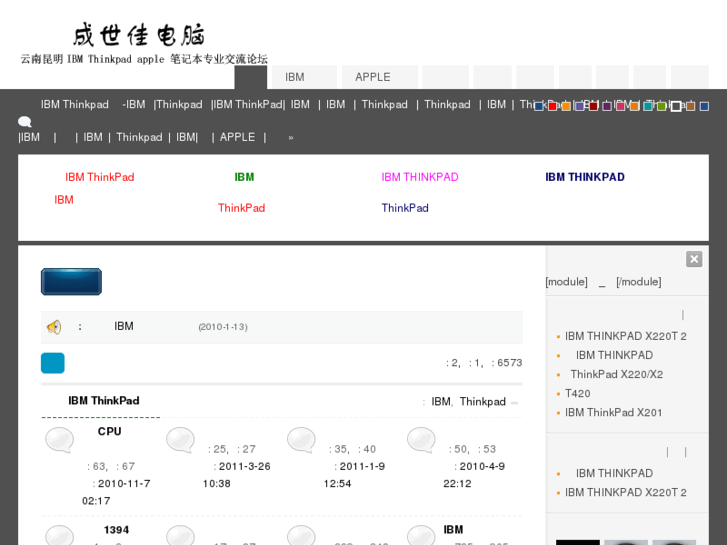
Task: Close the side panel with X button
Action: 694,259
